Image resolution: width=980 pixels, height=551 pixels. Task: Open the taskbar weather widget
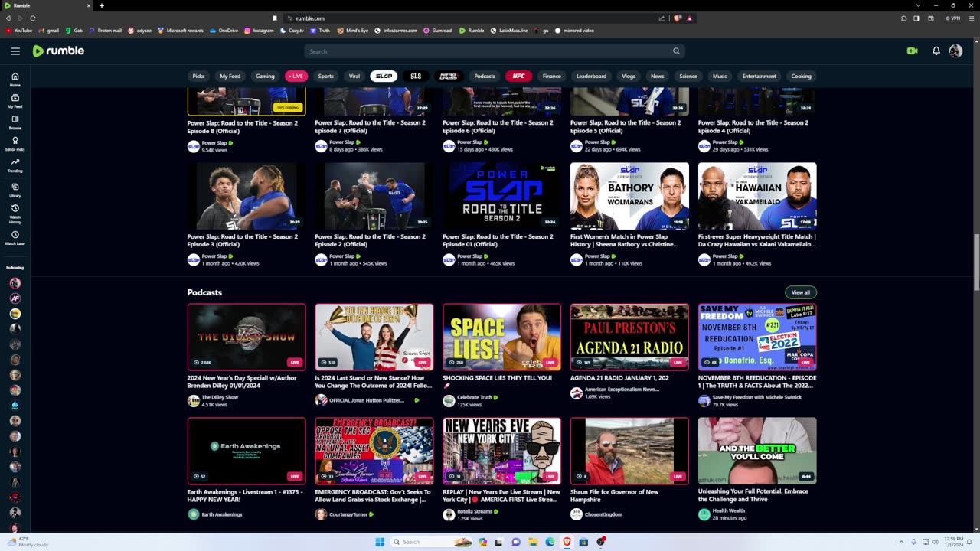(x=27, y=542)
